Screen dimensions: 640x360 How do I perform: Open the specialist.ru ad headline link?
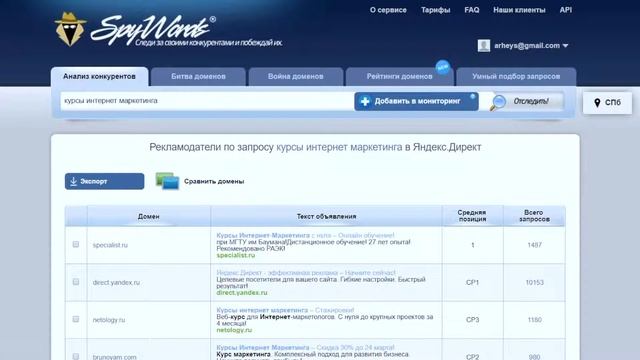tap(305, 236)
